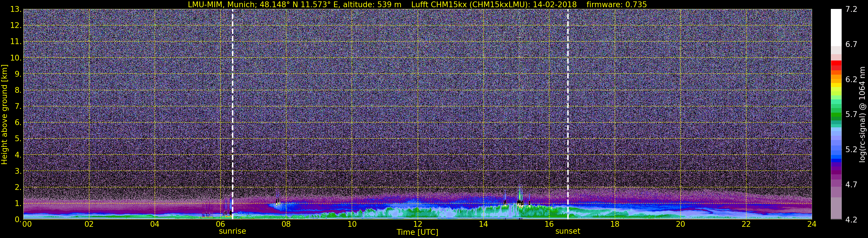Click the '20' time axis tick label
Screen dimensions: 868x238
[x=680, y=224]
